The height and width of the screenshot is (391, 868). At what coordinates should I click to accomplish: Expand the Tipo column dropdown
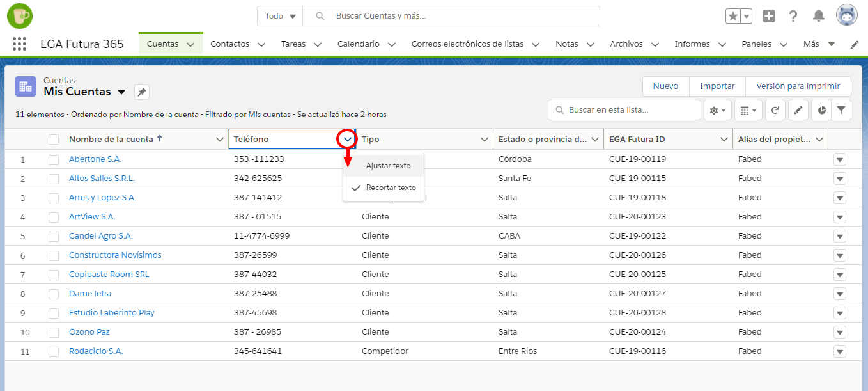(x=484, y=140)
